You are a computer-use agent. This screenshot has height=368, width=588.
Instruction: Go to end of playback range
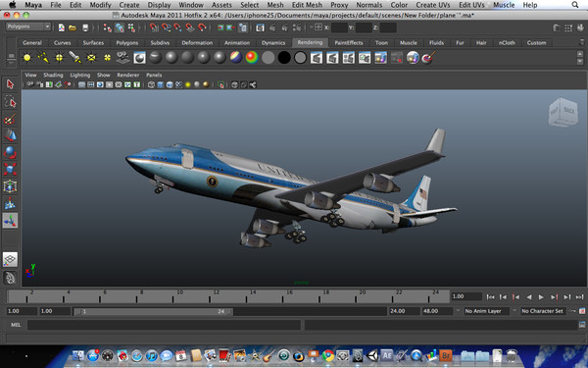coord(580,297)
